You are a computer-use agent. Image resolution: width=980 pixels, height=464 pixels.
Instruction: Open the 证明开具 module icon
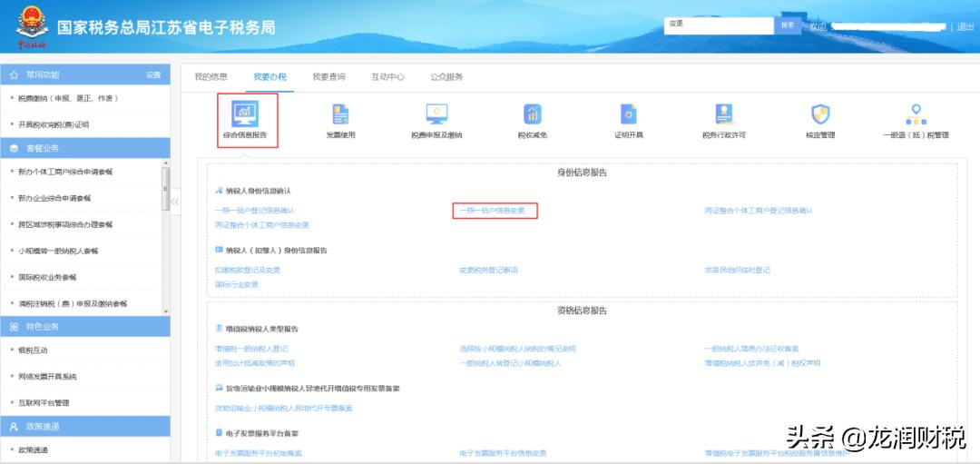pos(628,114)
